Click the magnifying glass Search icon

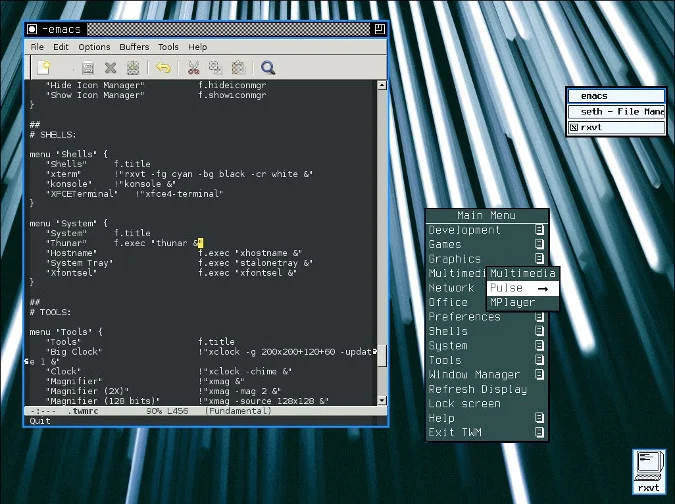coord(267,68)
